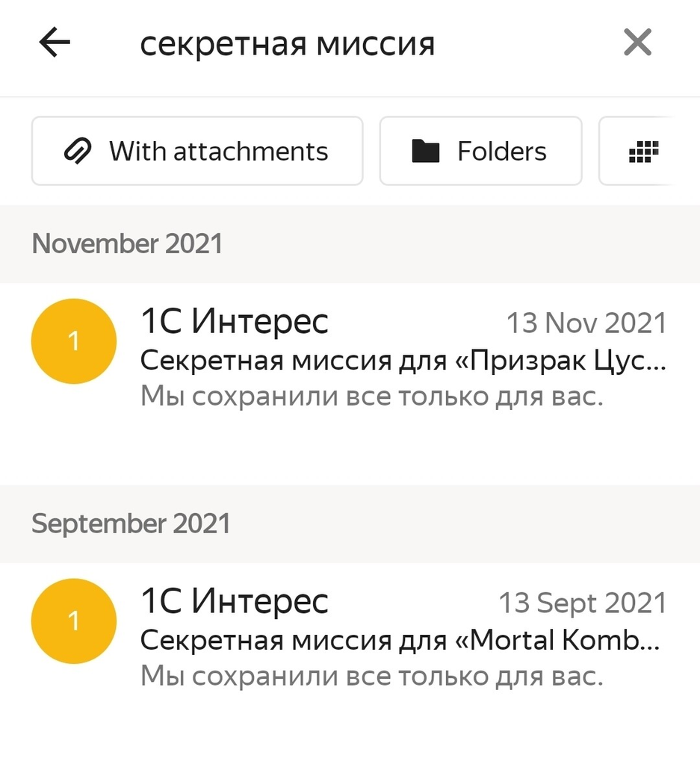Open the «Призрак Цус...» email subject

tap(402, 361)
